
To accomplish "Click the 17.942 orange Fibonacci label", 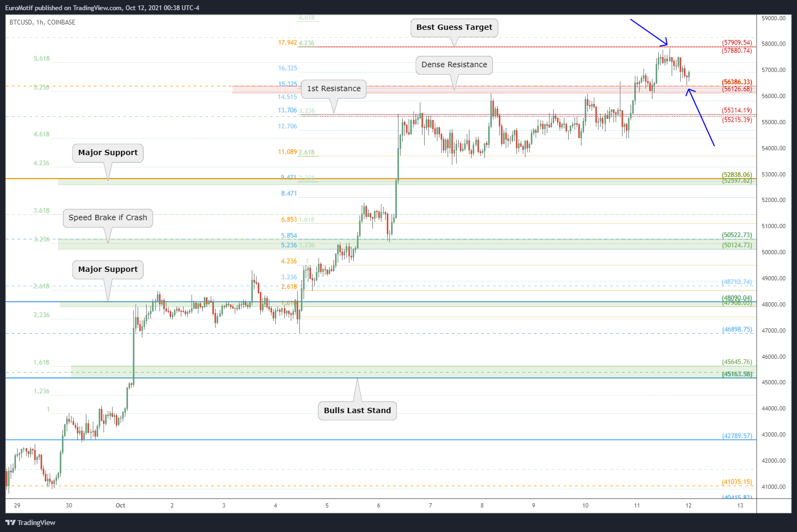I will 288,43.
